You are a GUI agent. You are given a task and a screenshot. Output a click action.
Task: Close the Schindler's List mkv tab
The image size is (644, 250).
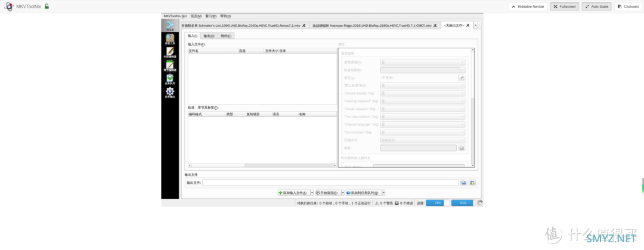304,26
